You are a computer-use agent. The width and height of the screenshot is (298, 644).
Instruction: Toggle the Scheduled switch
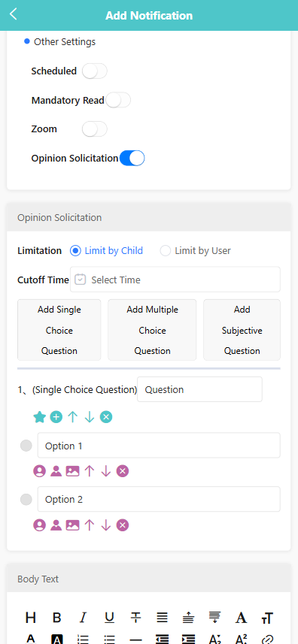[x=95, y=71]
